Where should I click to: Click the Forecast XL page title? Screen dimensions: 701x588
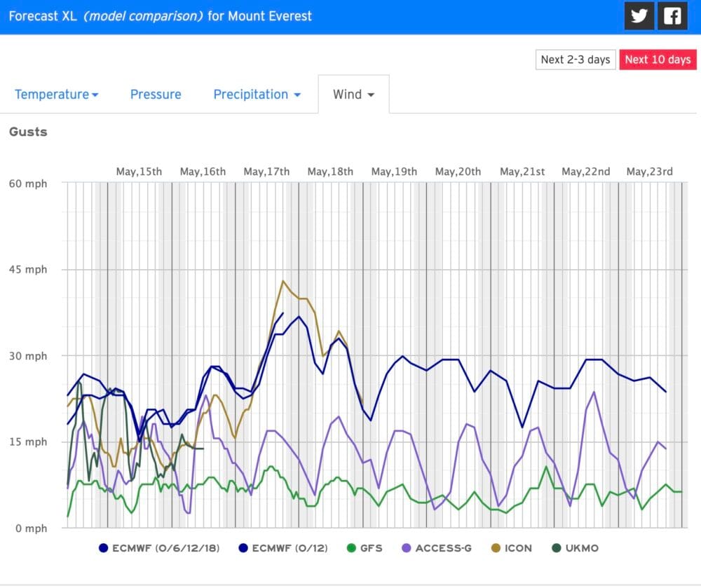(x=160, y=15)
